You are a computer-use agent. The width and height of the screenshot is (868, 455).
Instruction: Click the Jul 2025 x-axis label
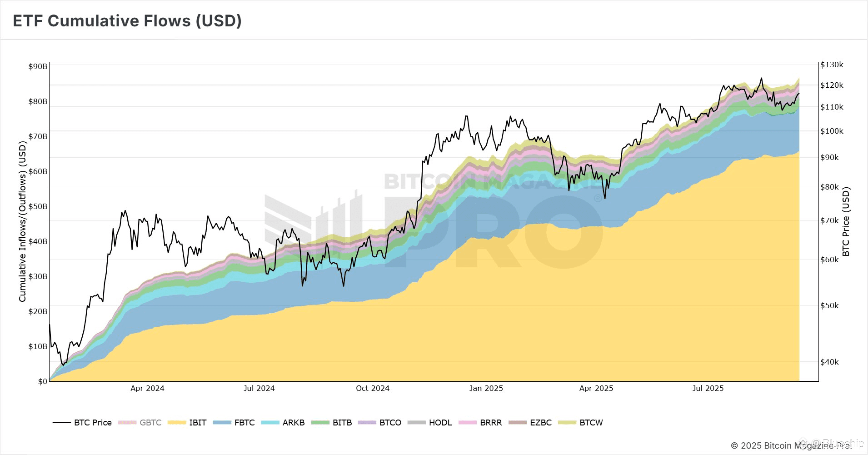point(708,388)
